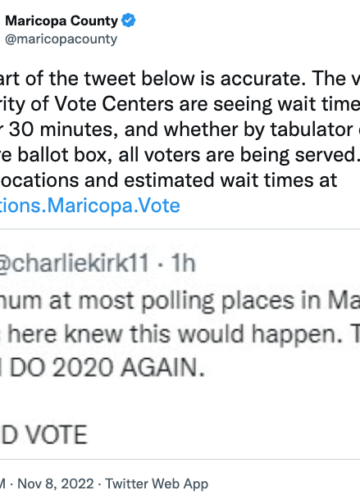Open @charliekirk11 in the quoted tweet
The image size is (360, 504).
click(74, 263)
